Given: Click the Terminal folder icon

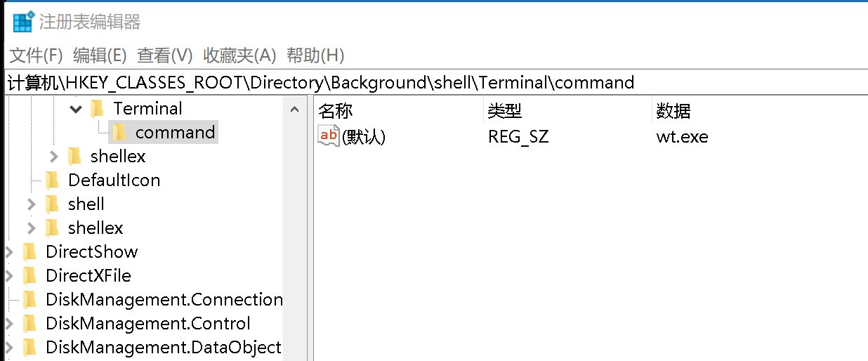Looking at the screenshot, I should click(x=97, y=109).
